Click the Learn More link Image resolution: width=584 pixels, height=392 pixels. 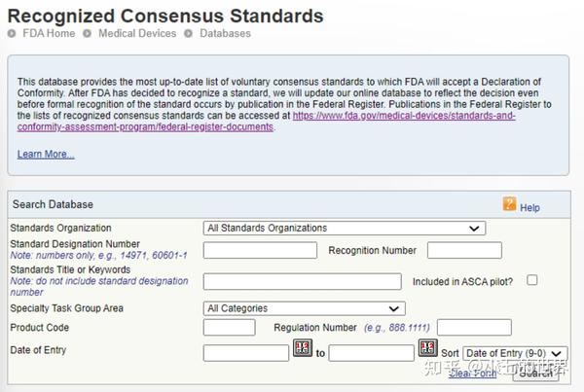[x=45, y=154]
